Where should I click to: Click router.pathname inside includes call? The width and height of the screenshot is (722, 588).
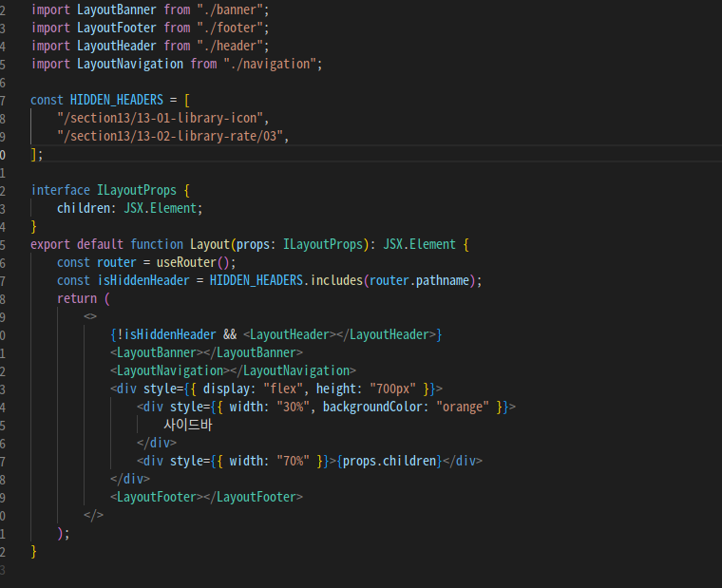pos(419,280)
